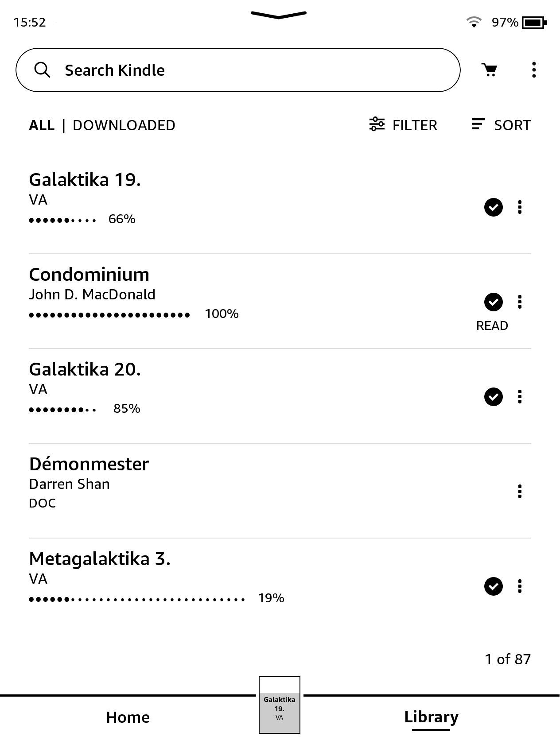Tap downloaded checkmark on Metagalaktika 3.
Image resolution: width=560 pixels, height=744 pixels.
pyautogui.click(x=493, y=586)
